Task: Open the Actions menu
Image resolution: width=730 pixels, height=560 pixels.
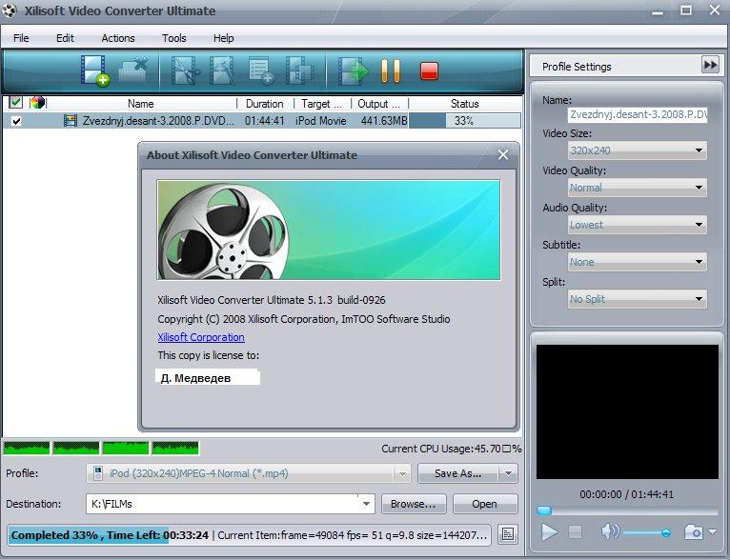Action: pyautogui.click(x=118, y=38)
